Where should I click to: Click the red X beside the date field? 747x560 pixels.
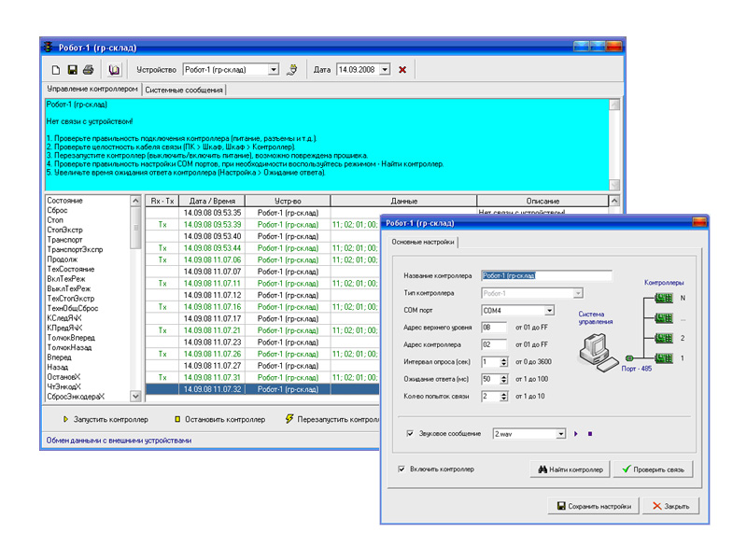click(x=402, y=70)
